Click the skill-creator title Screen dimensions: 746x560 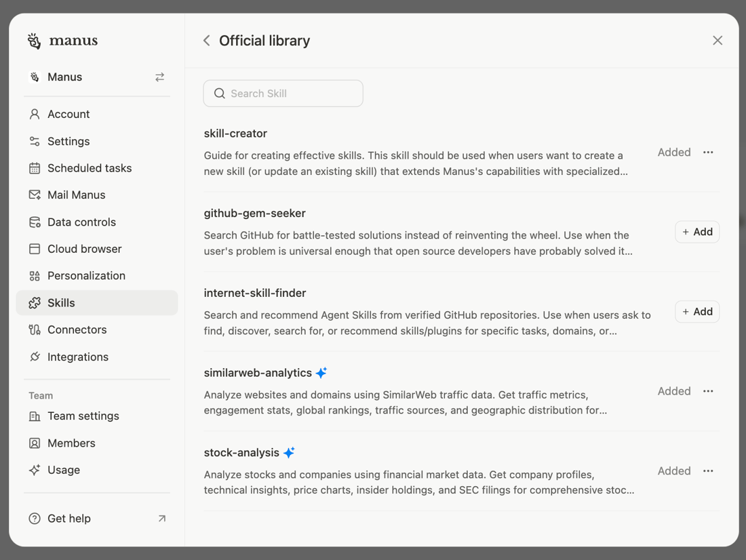pyautogui.click(x=235, y=134)
